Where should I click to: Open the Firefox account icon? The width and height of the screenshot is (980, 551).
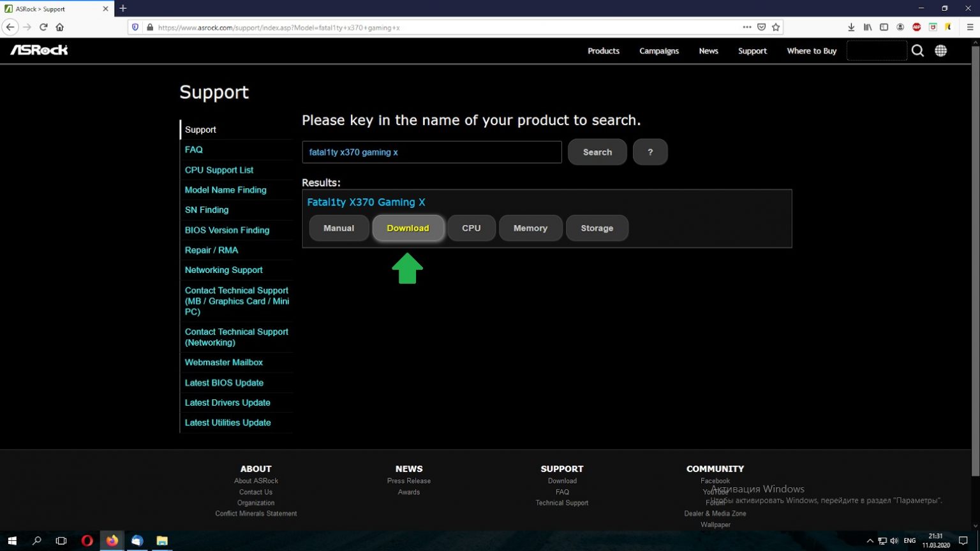[900, 27]
